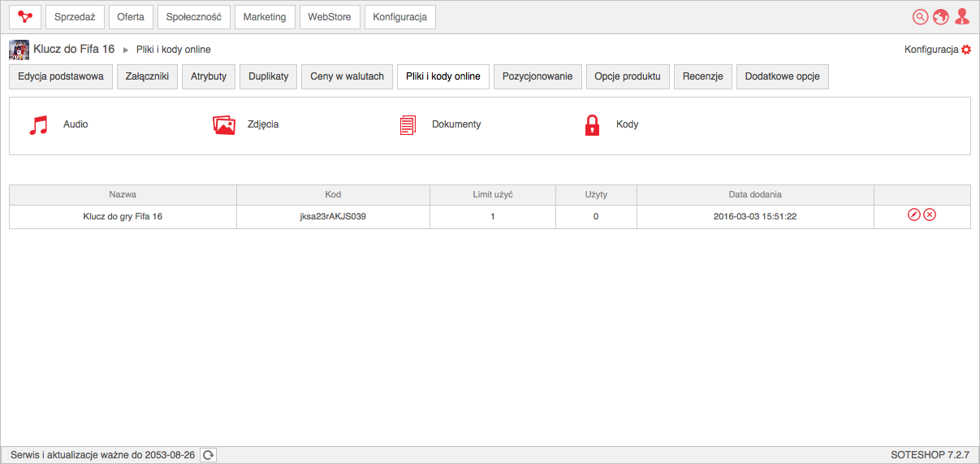Screen dimensions: 980x464
Task: Delete the code row with the X icon
Action: tap(930, 215)
